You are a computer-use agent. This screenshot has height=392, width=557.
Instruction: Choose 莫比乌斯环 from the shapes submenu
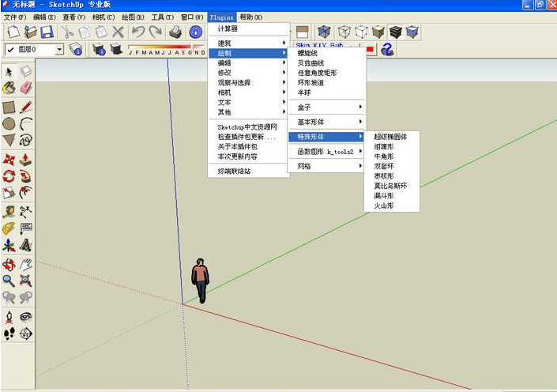[x=390, y=186]
